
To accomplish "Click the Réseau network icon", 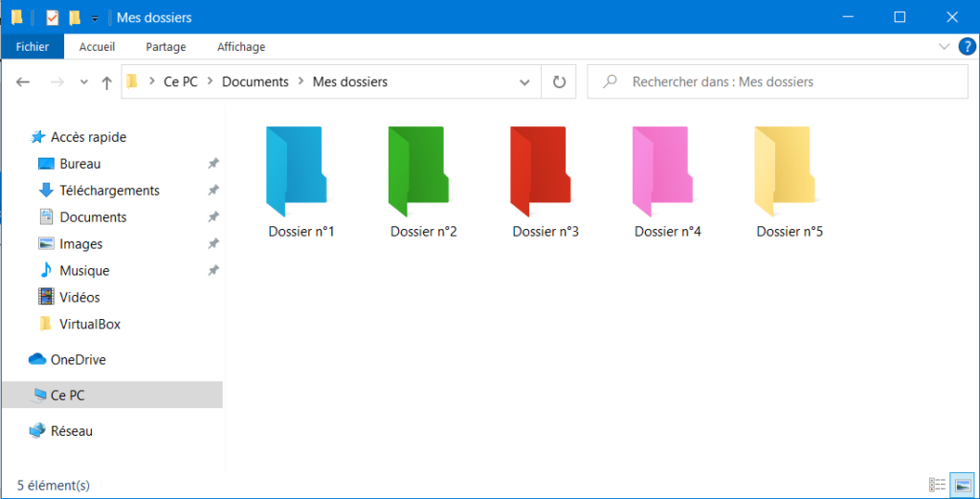I will point(37,431).
